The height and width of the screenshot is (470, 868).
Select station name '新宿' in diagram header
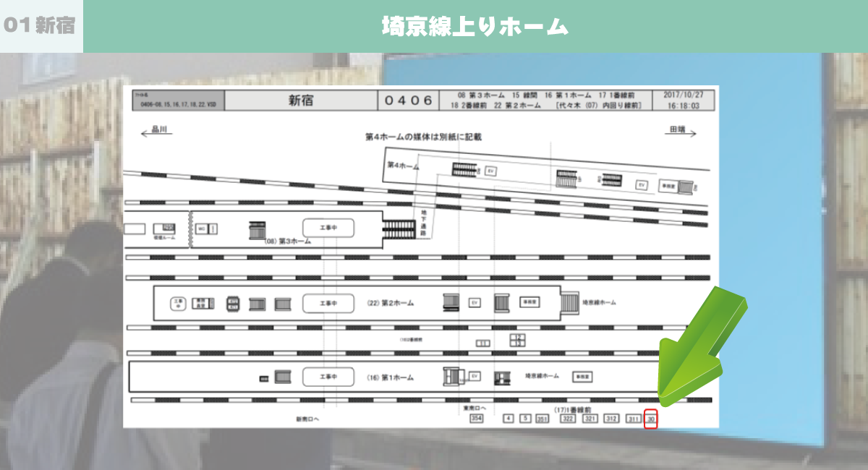click(300, 101)
